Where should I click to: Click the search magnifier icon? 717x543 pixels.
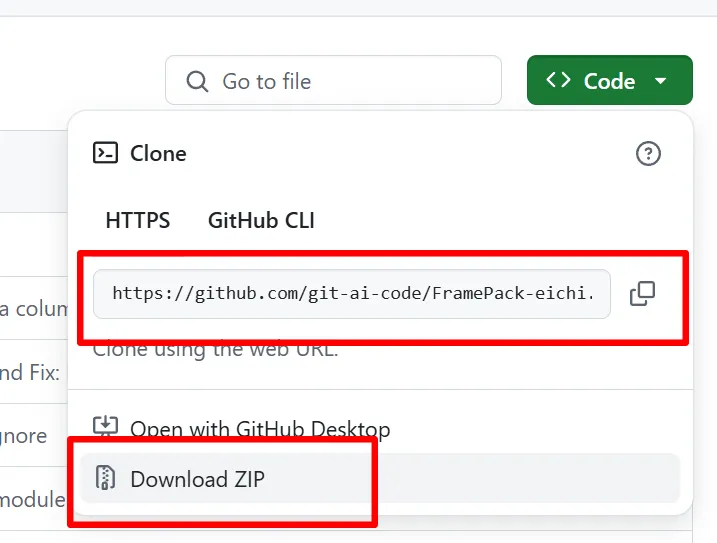pos(197,81)
